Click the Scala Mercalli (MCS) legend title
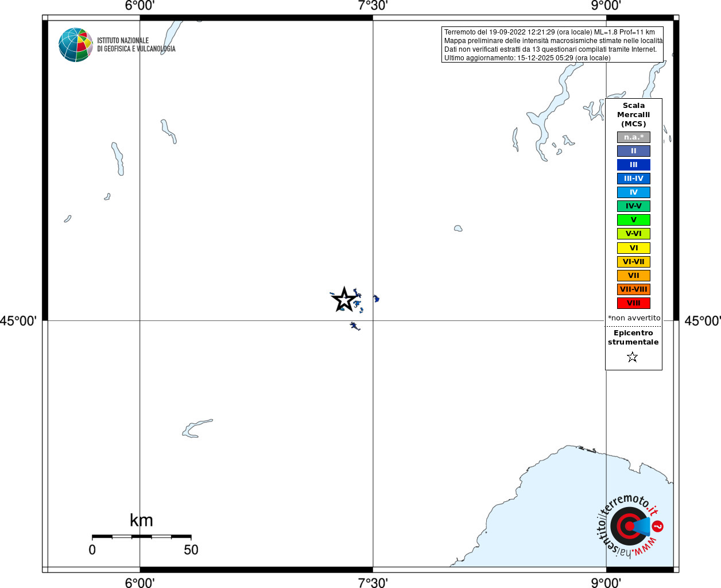The image size is (721, 588). pyautogui.click(x=634, y=115)
